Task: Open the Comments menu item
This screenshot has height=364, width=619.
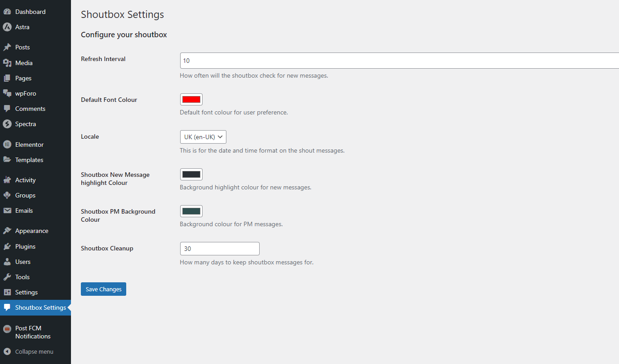Action: coord(35,109)
